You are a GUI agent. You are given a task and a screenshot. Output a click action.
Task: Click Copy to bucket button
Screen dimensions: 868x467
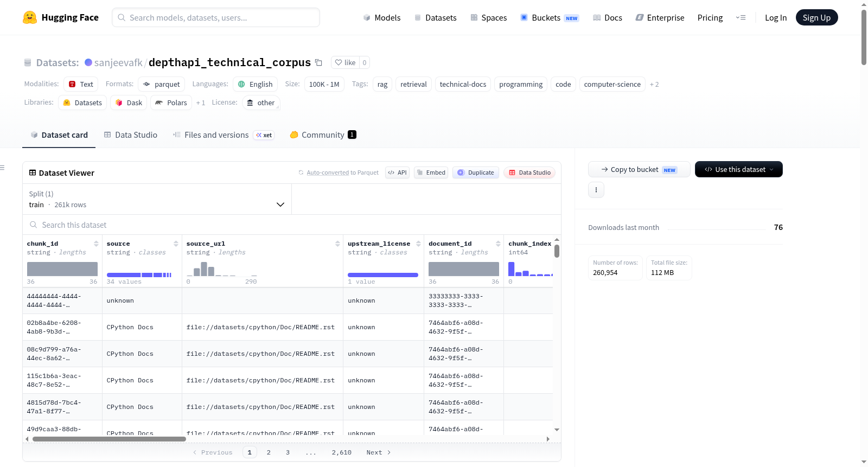[639, 169]
